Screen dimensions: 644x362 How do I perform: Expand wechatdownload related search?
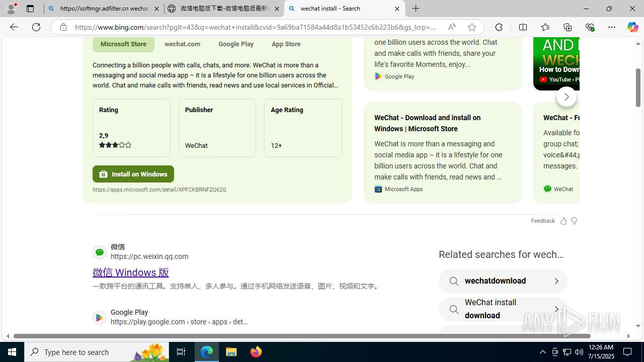(x=503, y=281)
